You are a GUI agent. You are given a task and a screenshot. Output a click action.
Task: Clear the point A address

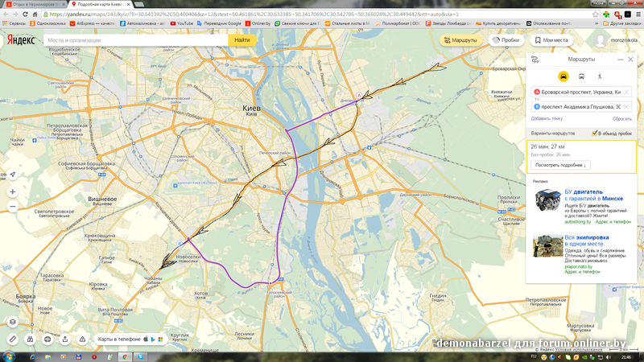[627, 92]
